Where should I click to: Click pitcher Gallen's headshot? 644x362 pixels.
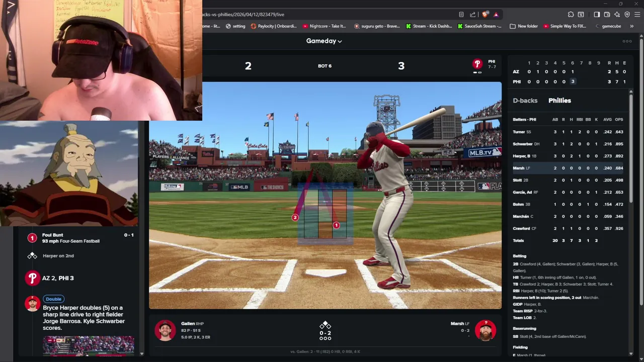(x=165, y=330)
